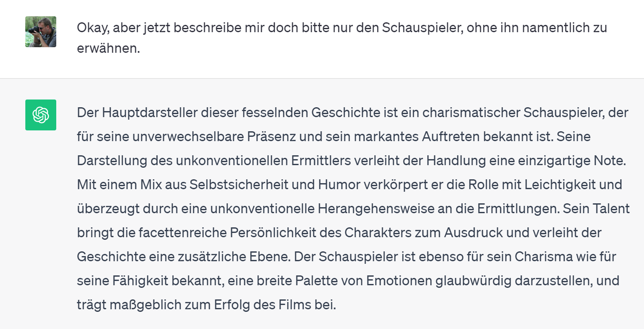This screenshot has height=329, width=644.
Task: Click the green ChatGPT logo icon
Action: click(41, 115)
